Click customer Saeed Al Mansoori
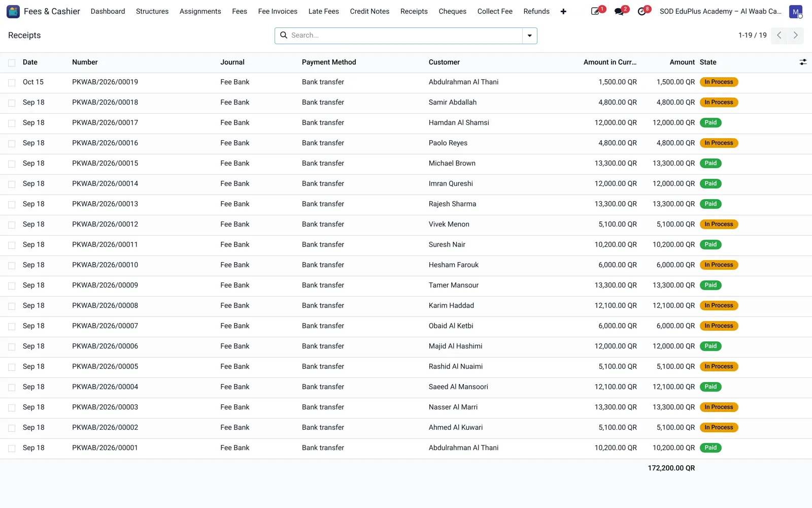 tap(458, 387)
